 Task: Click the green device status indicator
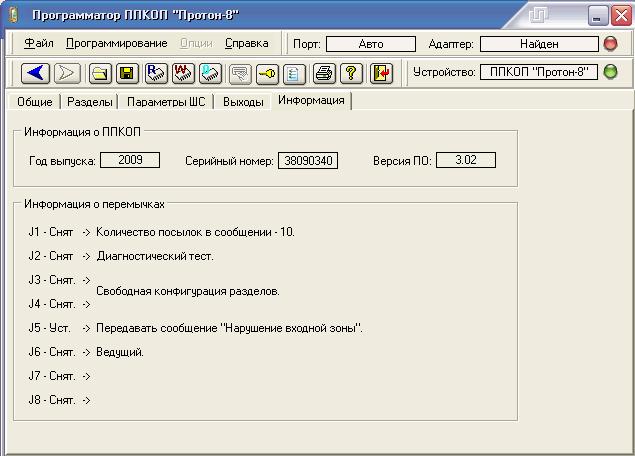(x=610, y=72)
